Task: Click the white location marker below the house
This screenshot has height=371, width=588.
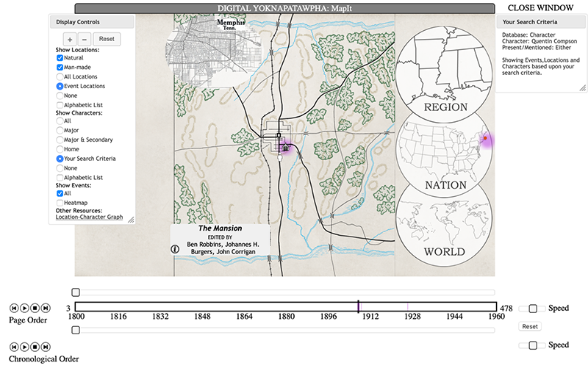Action: [280, 157]
